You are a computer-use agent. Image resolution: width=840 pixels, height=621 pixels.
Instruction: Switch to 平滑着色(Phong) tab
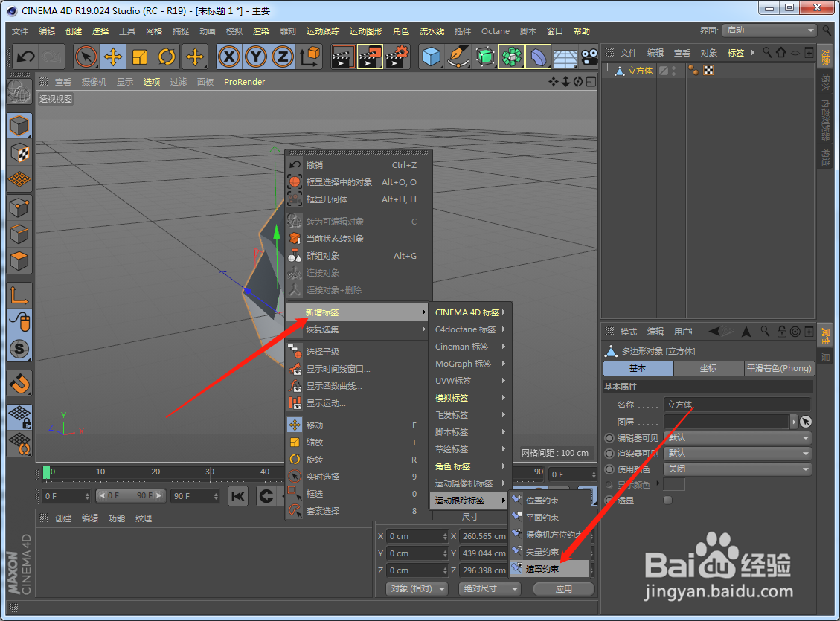[x=779, y=368]
